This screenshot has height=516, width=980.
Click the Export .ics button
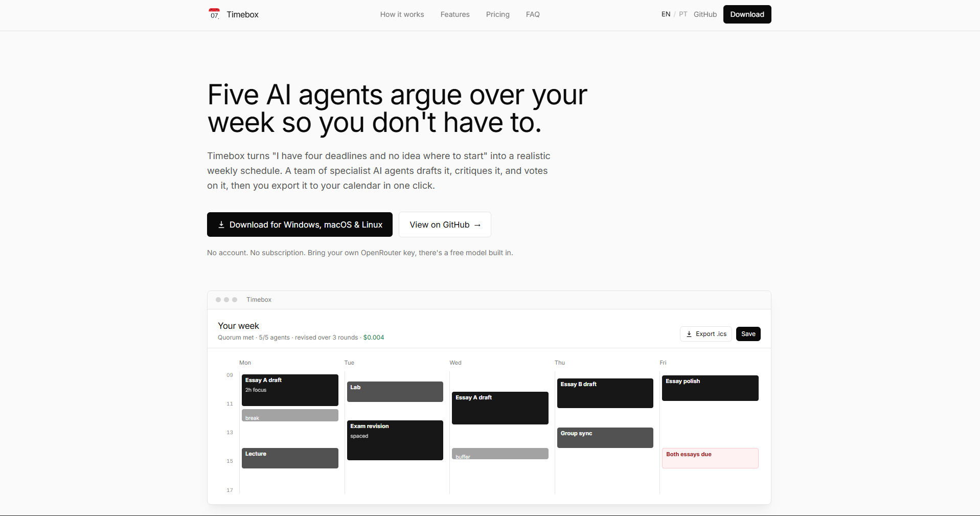point(705,334)
